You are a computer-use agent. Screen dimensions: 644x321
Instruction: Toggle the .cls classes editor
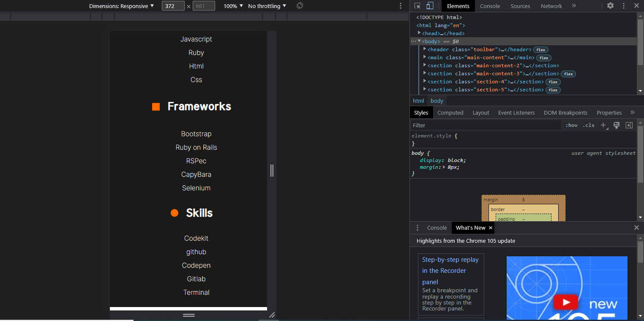tap(588, 125)
